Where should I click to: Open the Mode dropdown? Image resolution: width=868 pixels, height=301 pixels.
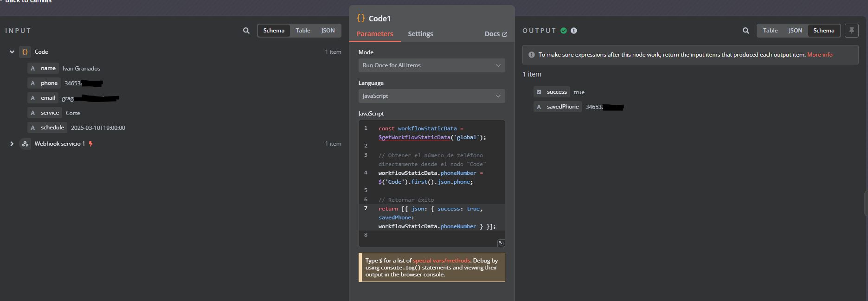[x=431, y=65]
